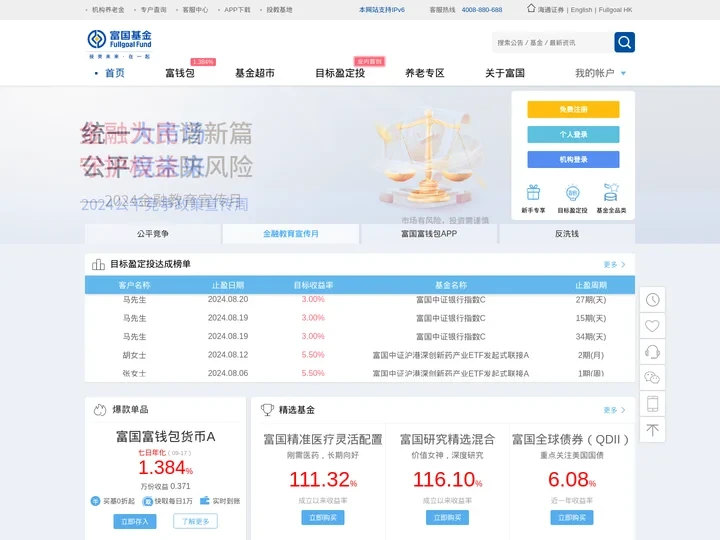The image size is (720, 540).
Task: Click the heart favorites sidebar icon
Action: point(652,326)
